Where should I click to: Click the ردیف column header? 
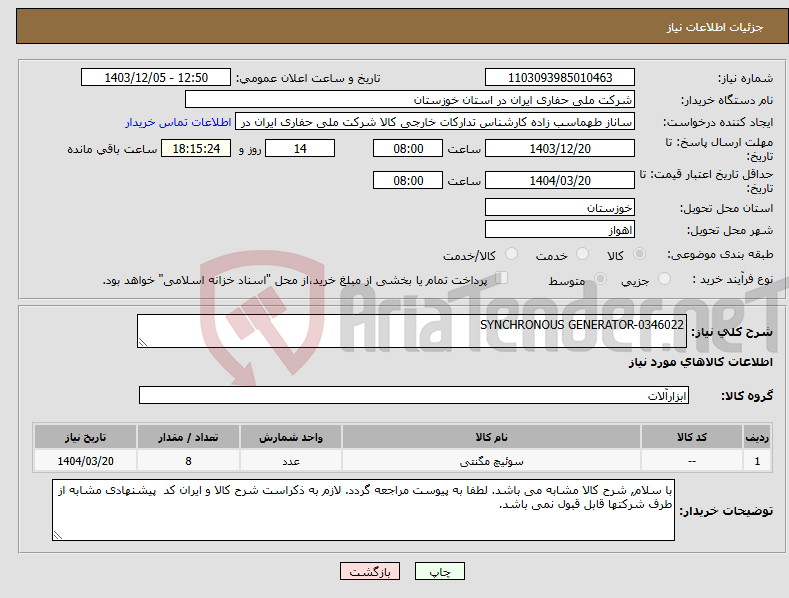(x=757, y=437)
